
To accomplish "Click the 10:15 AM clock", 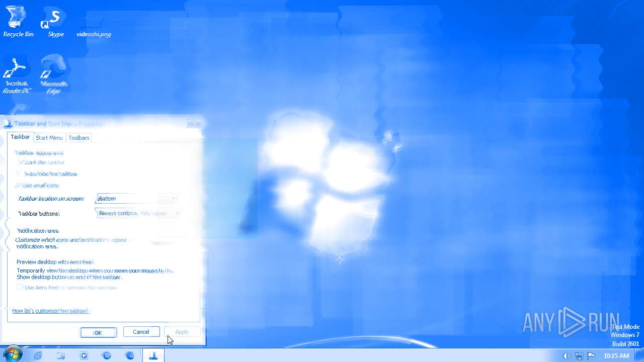I will [616, 356].
